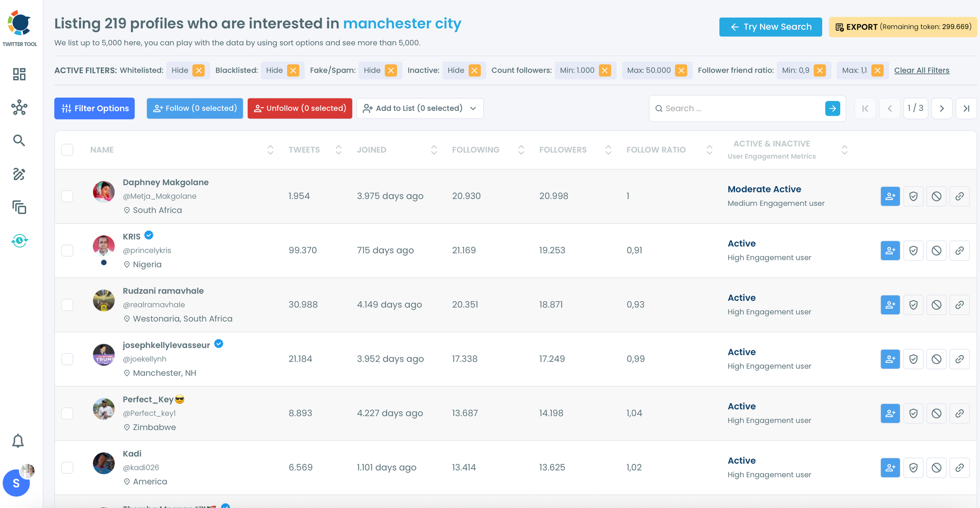The image size is (980, 508).
Task: Tick the checkbox for Perfect_Key row
Action: click(x=67, y=413)
